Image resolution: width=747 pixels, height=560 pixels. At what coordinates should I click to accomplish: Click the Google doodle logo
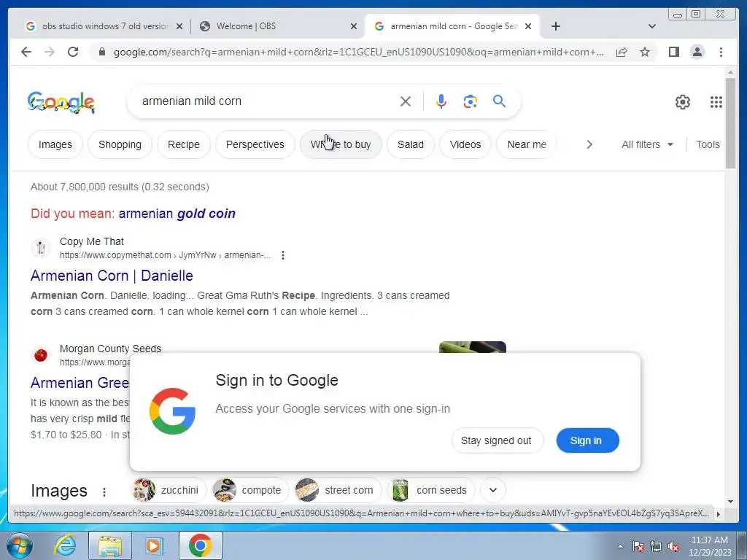click(61, 102)
